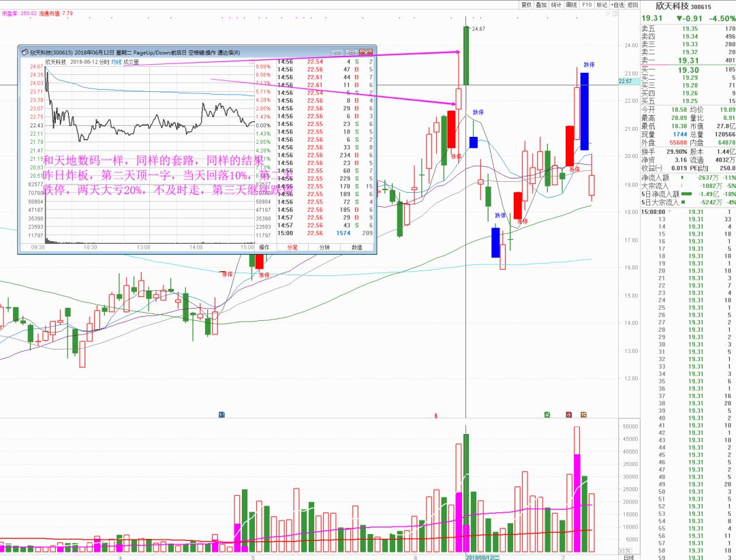Open the 叠加 overlay option

coord(541,5)
